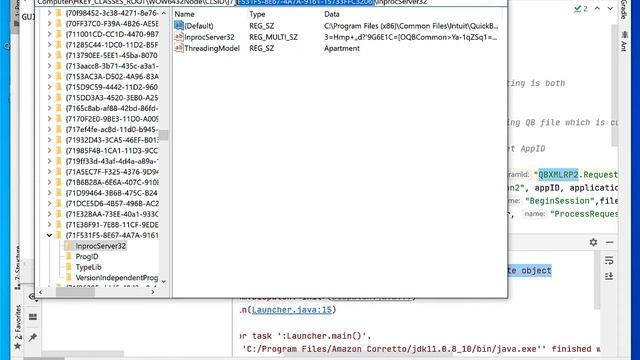
Task: Click the layout icon in IDE run toolbar
Action: [33, 317]
